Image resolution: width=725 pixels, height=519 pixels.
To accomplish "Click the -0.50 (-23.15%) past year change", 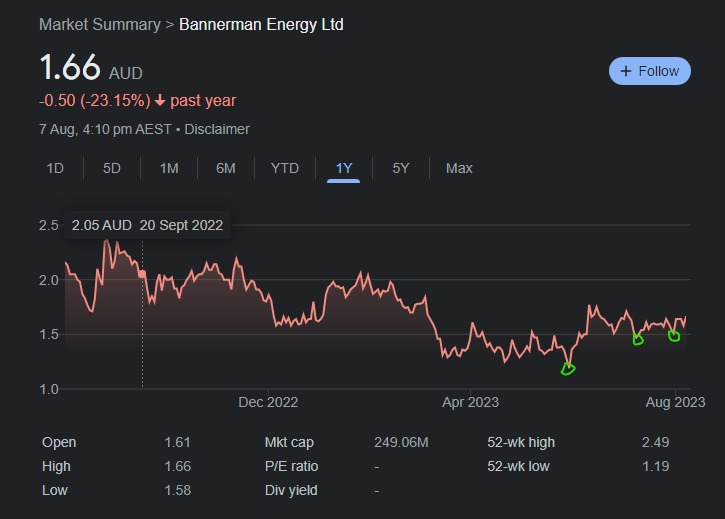I will [x=138, y=100].
